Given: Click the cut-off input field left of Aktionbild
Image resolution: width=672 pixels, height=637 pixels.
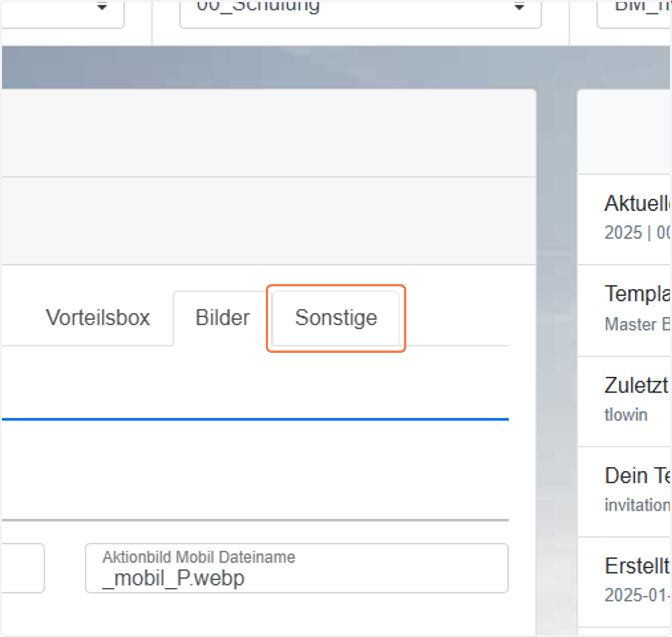Looking at the screenshot, I should pyautogui.click(x=22, y=568).
